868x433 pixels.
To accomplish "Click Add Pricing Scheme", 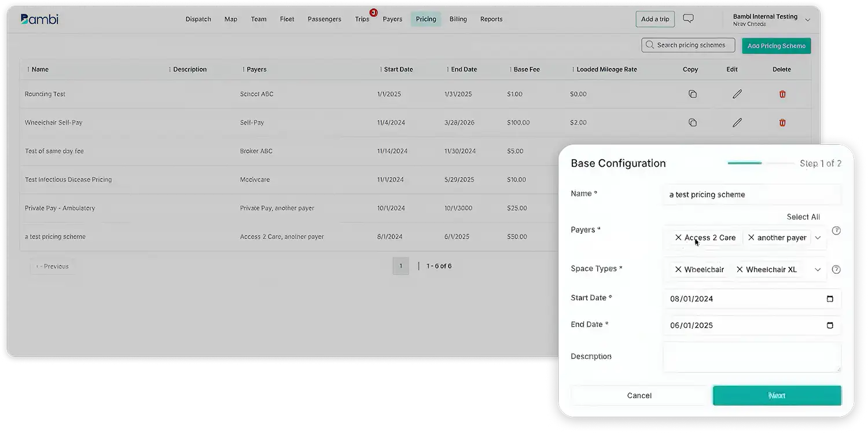I will click(x=777, y=46).
